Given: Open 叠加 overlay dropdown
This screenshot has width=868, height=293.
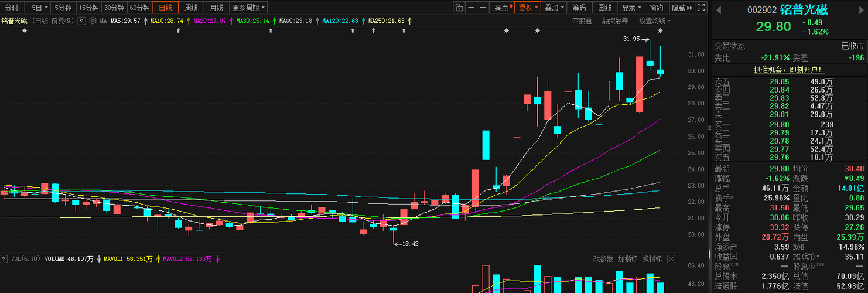Looking at the screenshot, I should (554, 8).
